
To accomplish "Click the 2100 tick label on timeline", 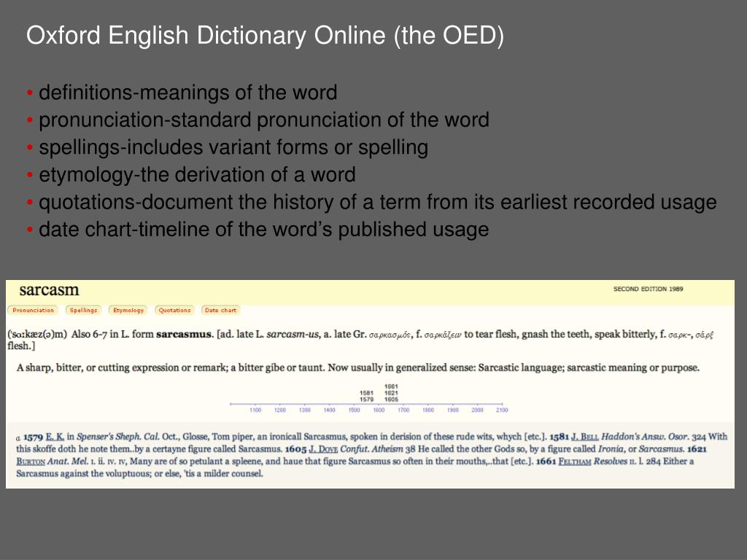I will click(502, 410).
